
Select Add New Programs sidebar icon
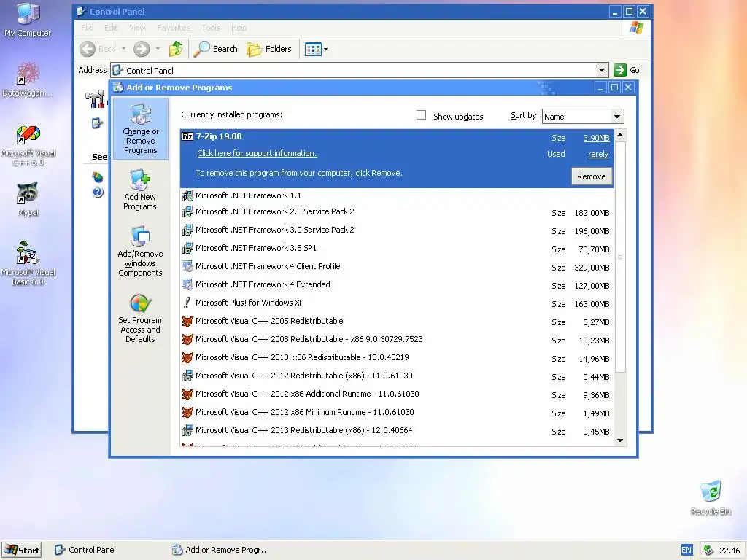pos(140,190)
